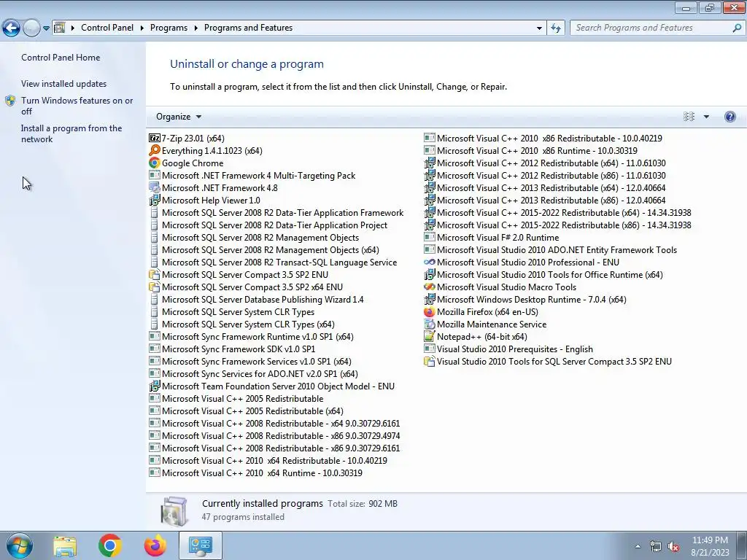Click the Visual Studio 2010 Tools for SQL Server Compact icon
Screen dimensions: 747x560
tap(429, 362)
